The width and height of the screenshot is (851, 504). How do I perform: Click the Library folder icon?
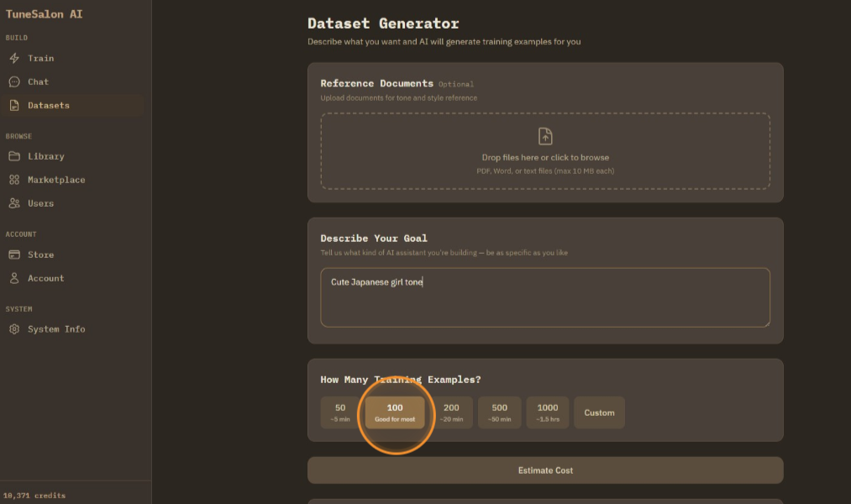14,156
